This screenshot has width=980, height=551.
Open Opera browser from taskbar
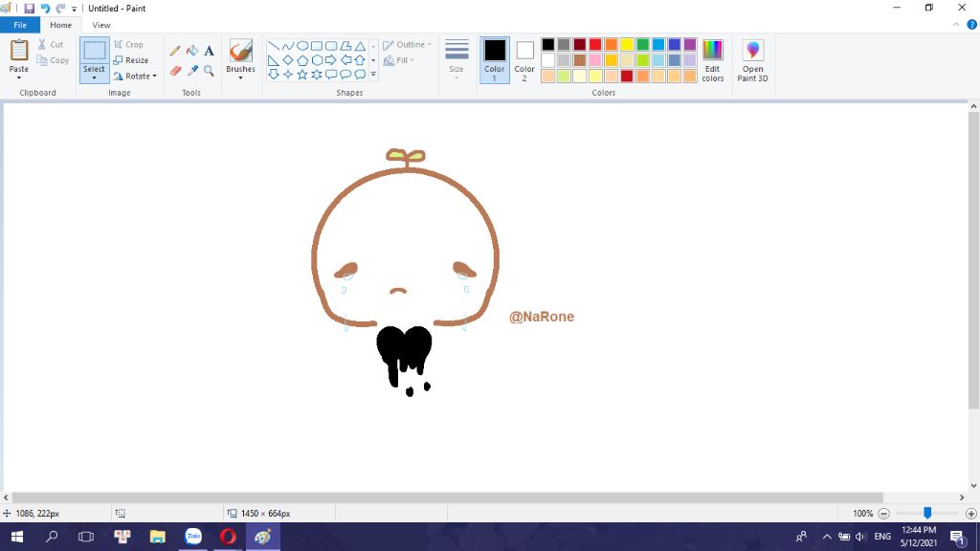click(x=228, y=537)
